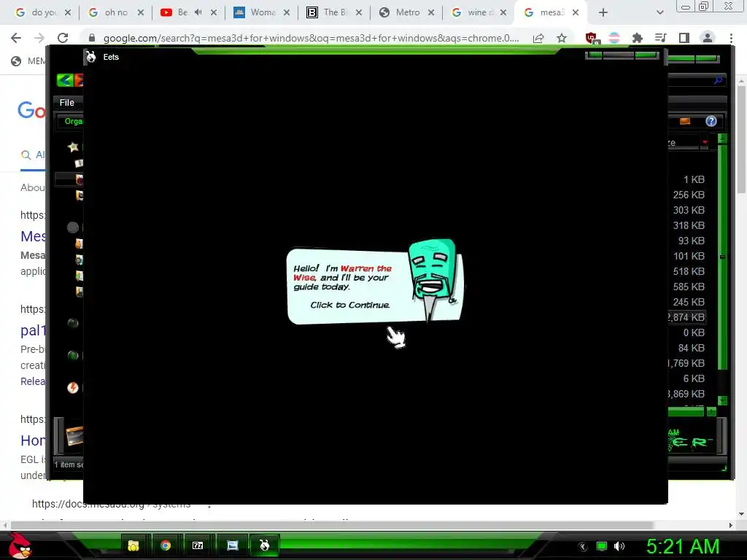Share this page via Chrome share icon
This screenshot has height=560, width=747.
[x=538, y=38]
